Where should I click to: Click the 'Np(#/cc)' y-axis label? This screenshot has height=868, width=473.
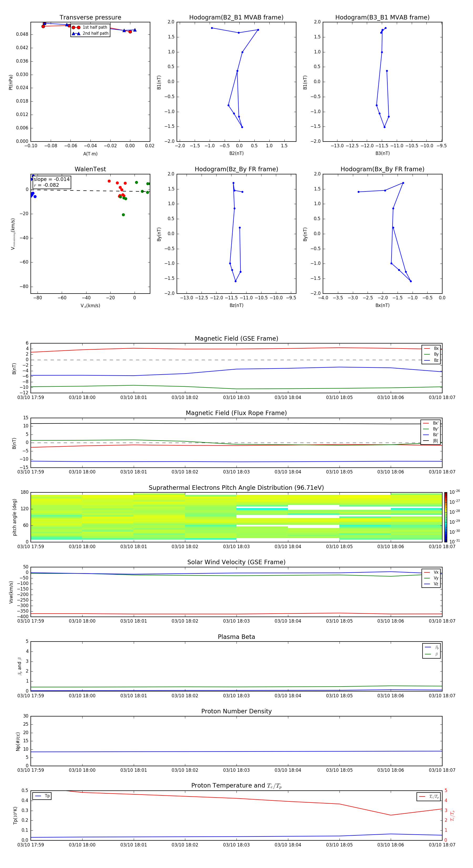(18, 741)
